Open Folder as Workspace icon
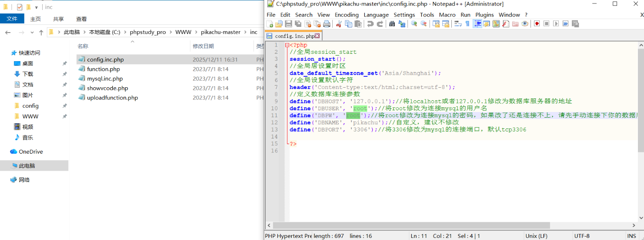The image size is (644, 240). 515,24
